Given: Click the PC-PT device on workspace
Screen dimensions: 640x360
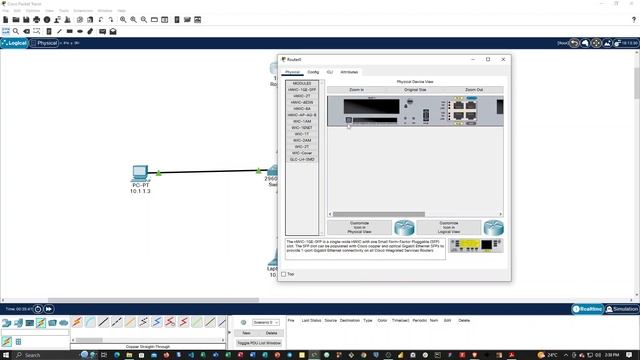Looking at the screenshot, I should 140,173.
